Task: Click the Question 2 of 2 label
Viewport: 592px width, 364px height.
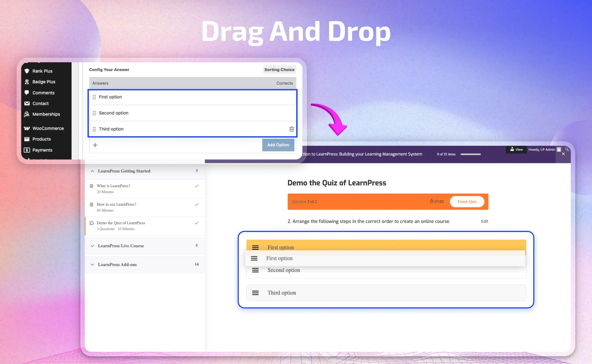Action: click(x=304, y=201)
